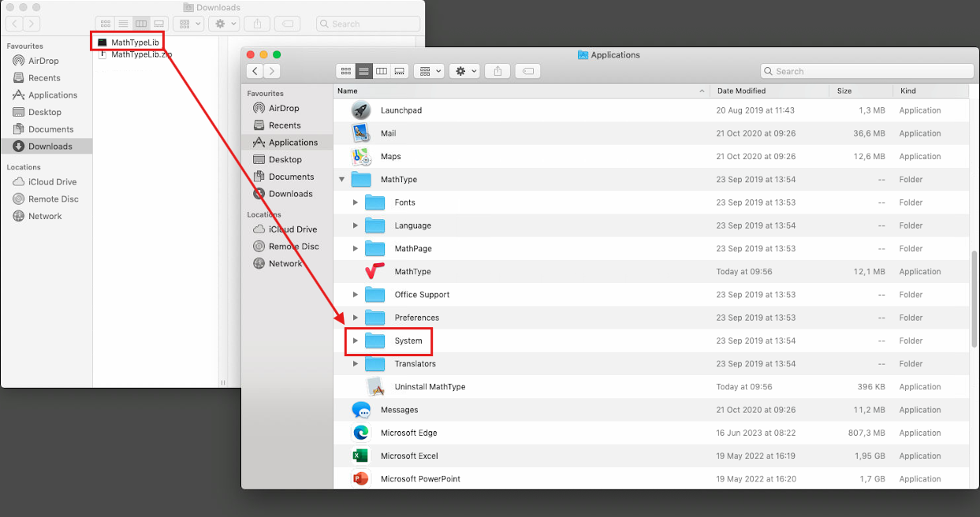Expand the System folder triangle

point(356,340)
